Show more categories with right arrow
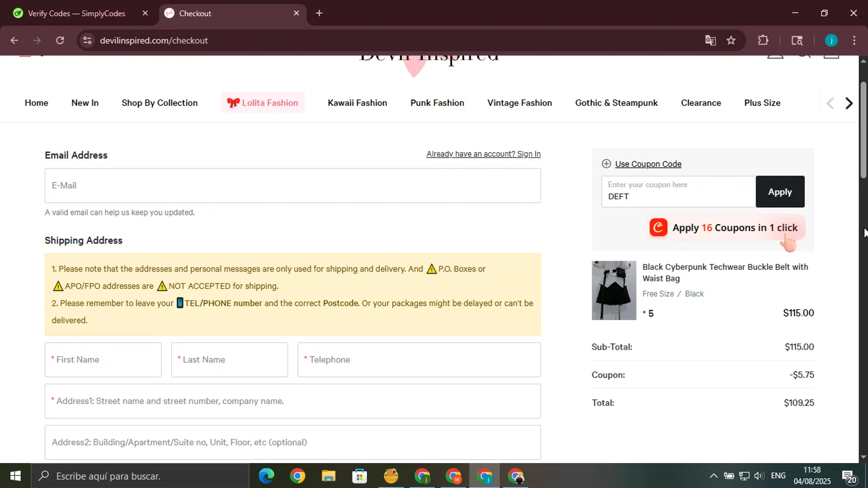 click(849, 104)
